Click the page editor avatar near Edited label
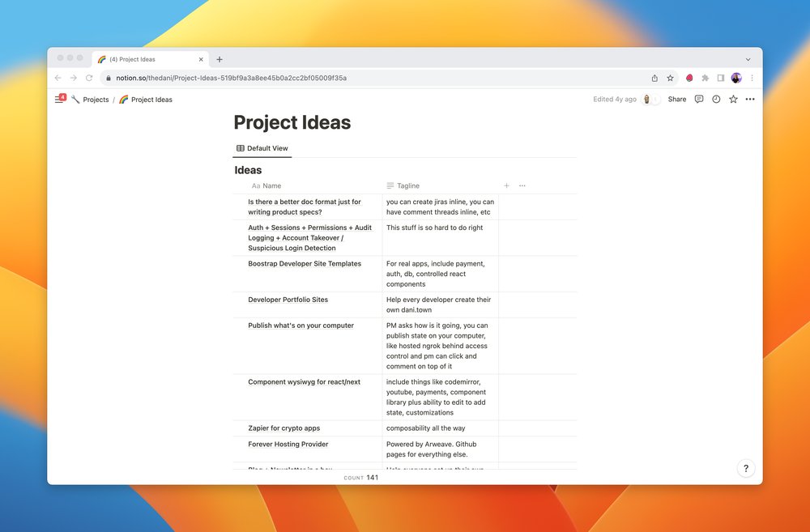The width and height of the screenshot is (810, 532). click(x=646, y=99)
